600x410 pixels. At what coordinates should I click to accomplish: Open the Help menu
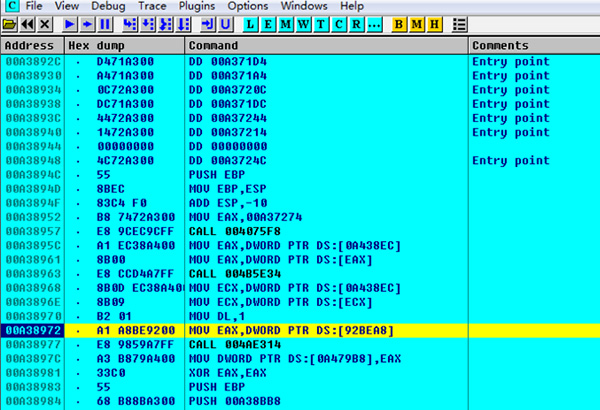pos(352,6)
